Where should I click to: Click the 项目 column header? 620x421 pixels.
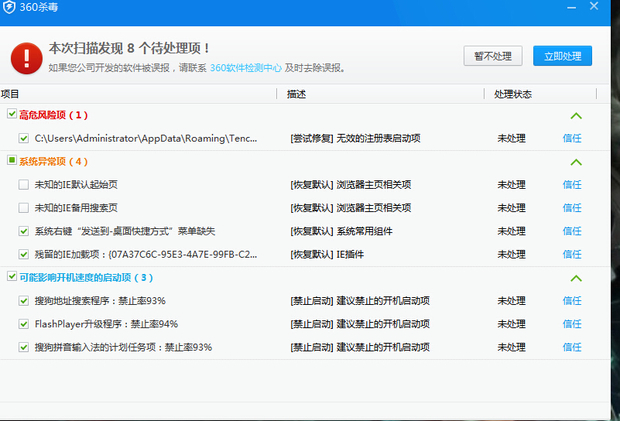click(x=11, y=93)
